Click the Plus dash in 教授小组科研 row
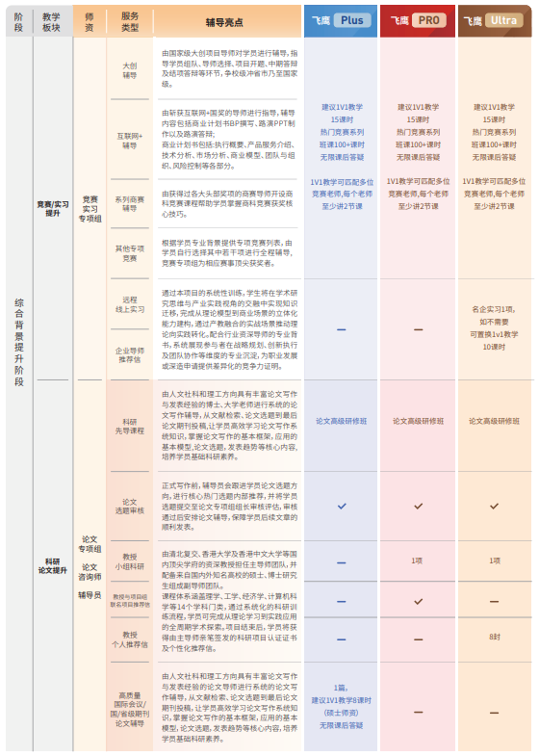This screenshot has height=756, width=539. coord(342,563)
